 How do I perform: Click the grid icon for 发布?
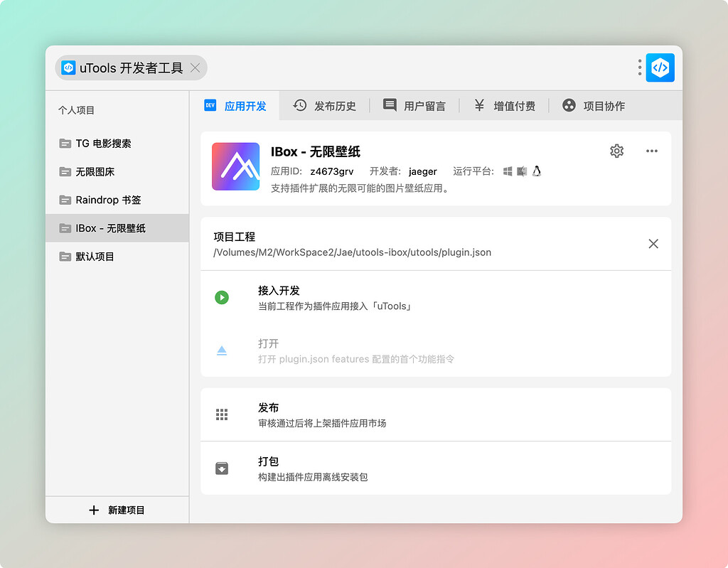pos(222,414)
